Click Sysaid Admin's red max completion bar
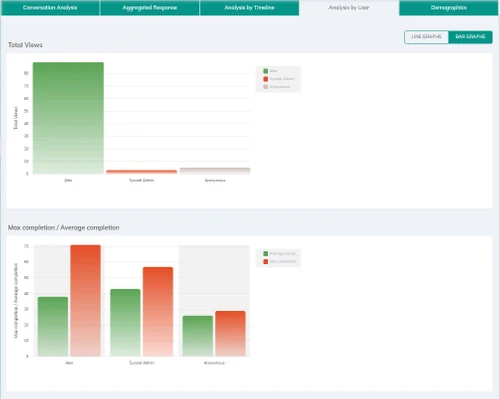The image size is (500, 399). click(158, 312)
